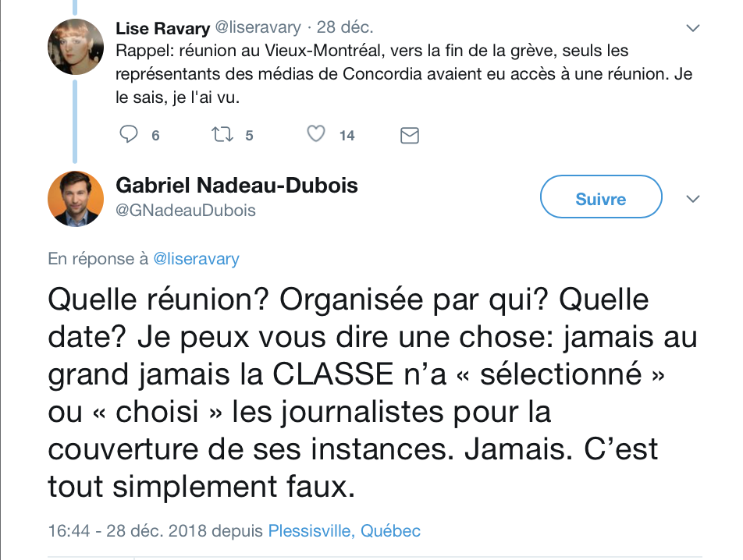Open the Lise Ravary name link

pos(162,28)
